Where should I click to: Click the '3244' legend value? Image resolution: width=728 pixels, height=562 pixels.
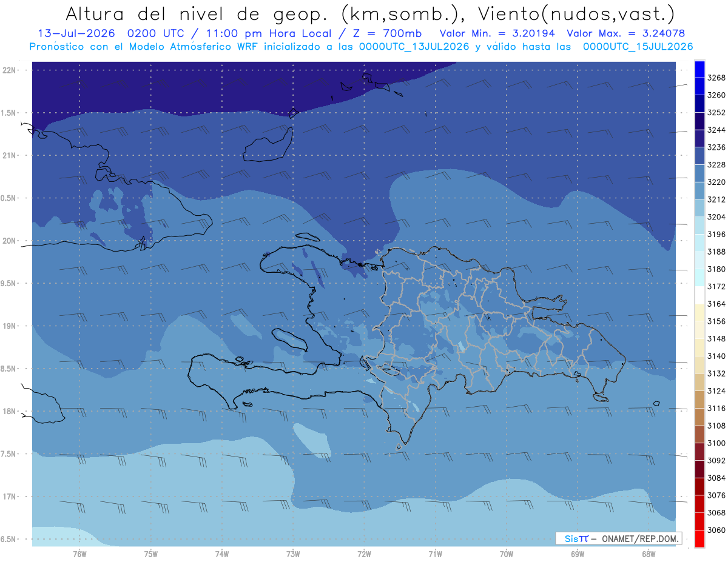point(716,130)
